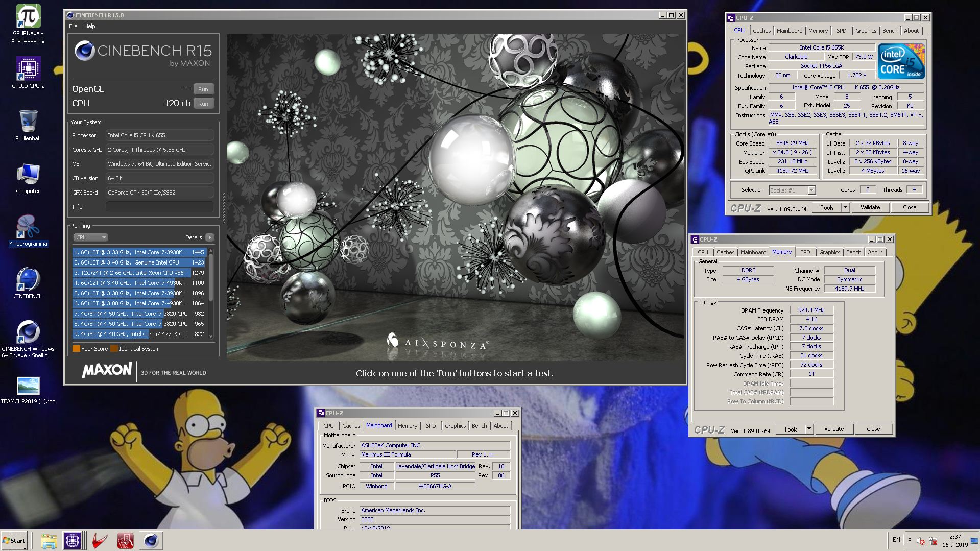Show hidden system tray icons arrow
Image resolution: width=980 pixels, height=551 pixels.
click(910, 540)
